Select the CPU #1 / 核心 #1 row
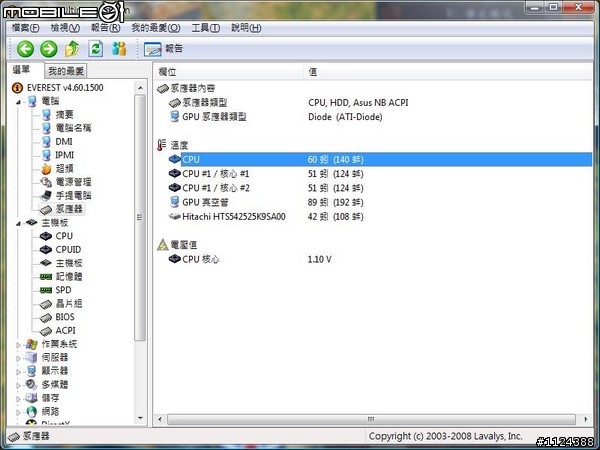 [x=379, y=174]
